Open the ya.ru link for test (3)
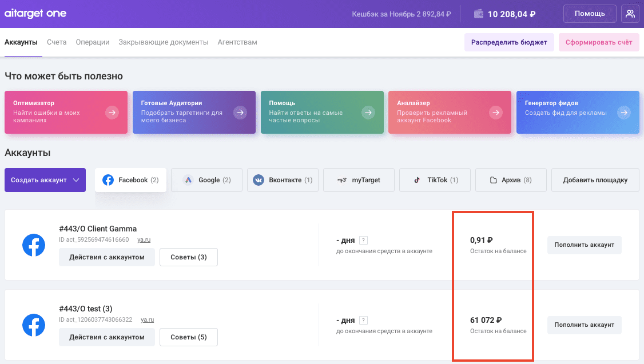 click(147, 319)
